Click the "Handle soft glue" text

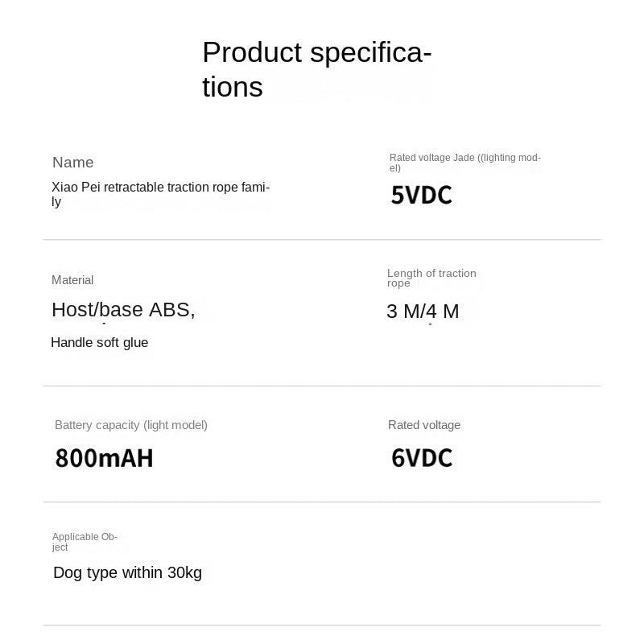(100, 343)
